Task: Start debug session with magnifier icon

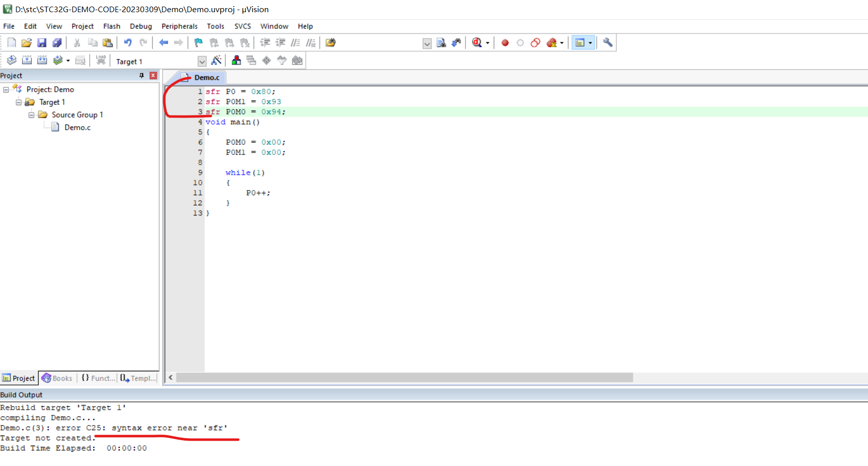Action: (477, 43)
